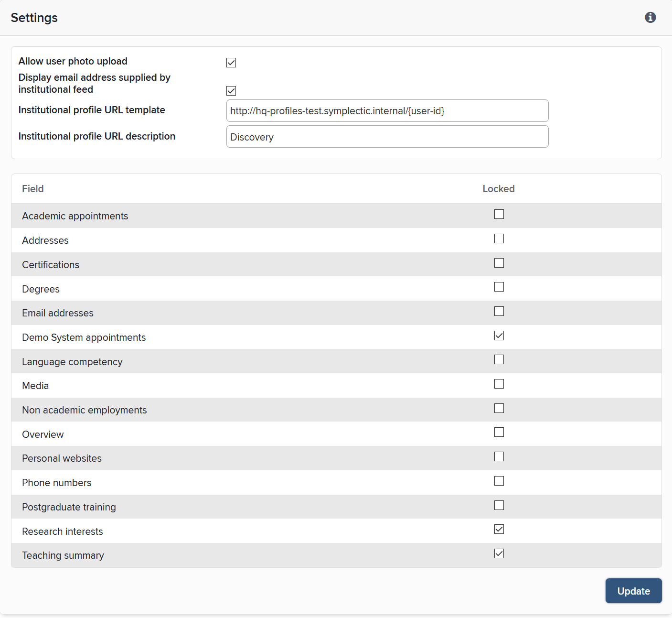Click the info icon beside Settings
Image resolution: width=672 pixels, height=618 pixels.
[650, 18]
